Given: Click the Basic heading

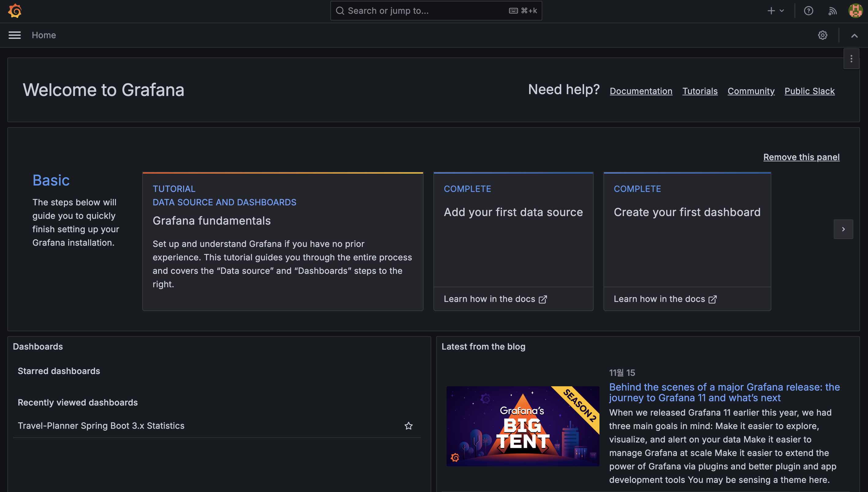Looking at the screenshot, I should point(51,180).
